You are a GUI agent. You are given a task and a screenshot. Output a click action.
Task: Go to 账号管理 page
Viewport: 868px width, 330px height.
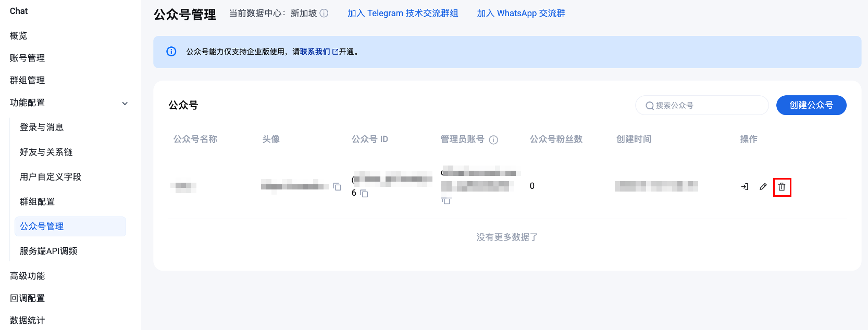(x=27, y=58)
